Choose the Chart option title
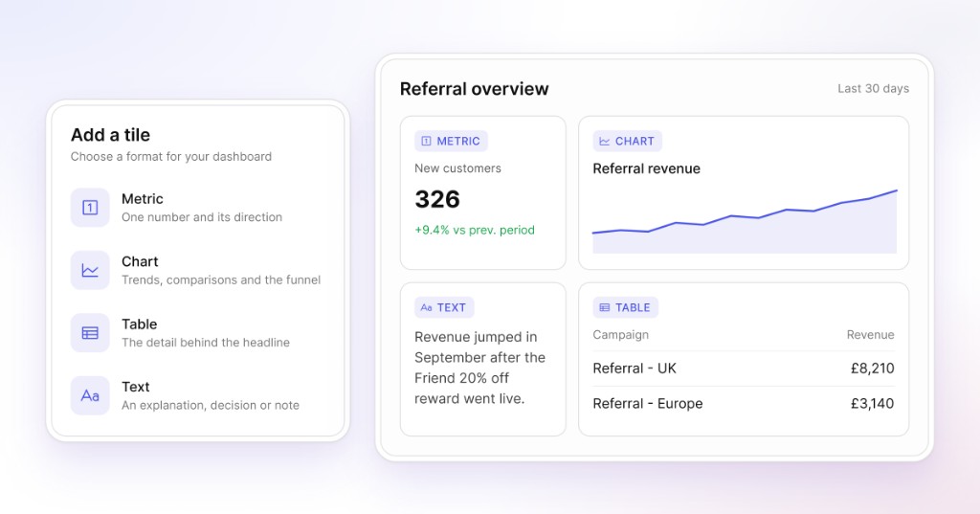Screen dimensions: 980x514 pyautogui.click(x=140, y=261)
